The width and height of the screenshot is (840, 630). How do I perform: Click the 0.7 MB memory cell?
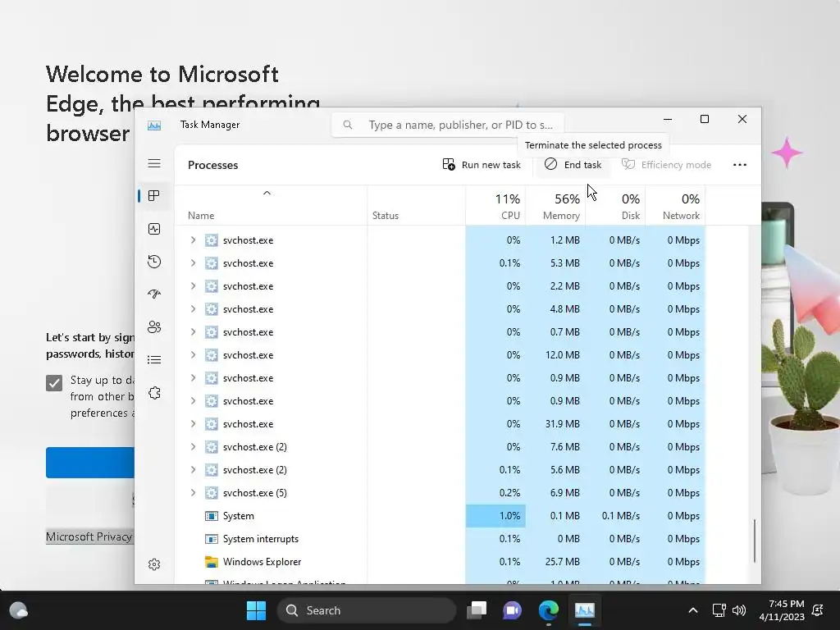(564, 332)
